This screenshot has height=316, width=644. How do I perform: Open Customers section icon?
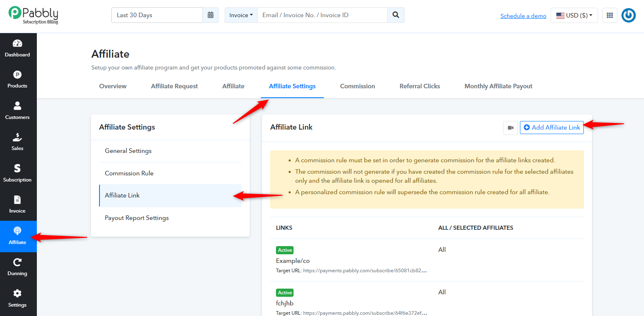(x=17, y=106)
